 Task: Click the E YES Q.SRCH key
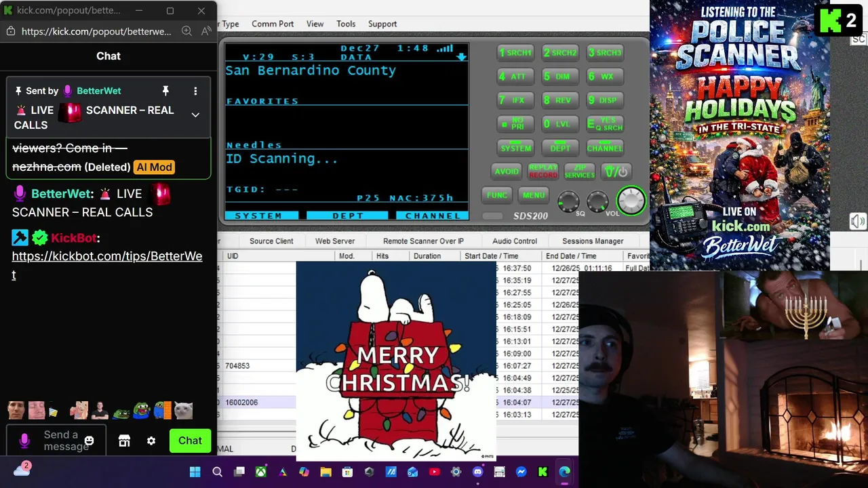click(605, 124)
